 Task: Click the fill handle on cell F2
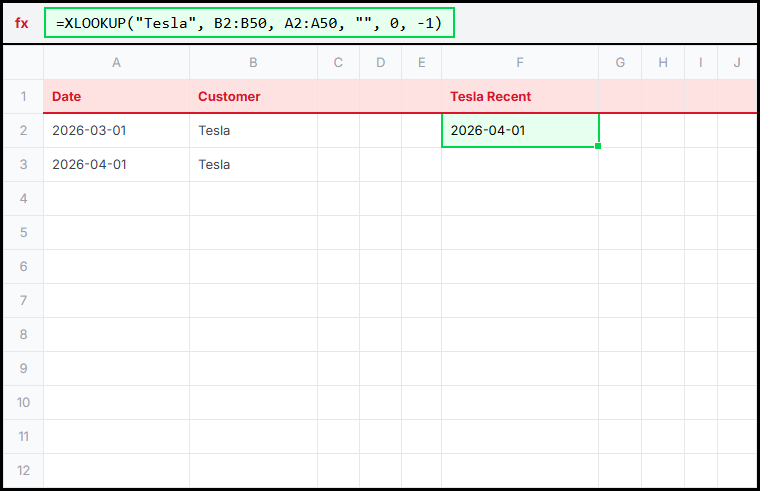pyautogui.click(x=598, y=147)
